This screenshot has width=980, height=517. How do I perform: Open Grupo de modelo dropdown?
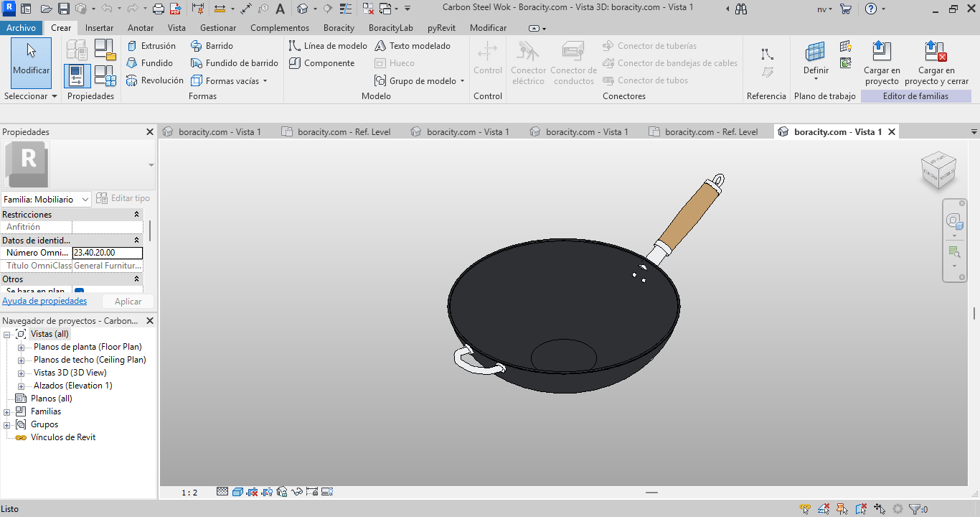click(419, 80)
